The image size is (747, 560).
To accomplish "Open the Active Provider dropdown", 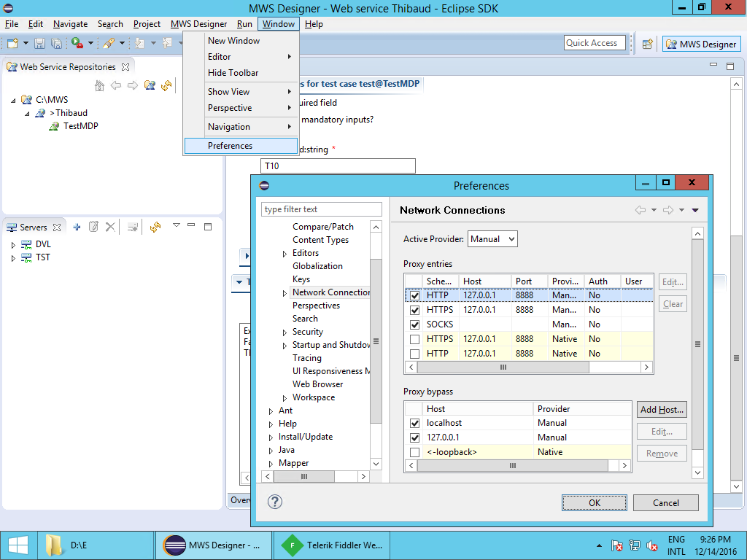I will click(492, 238).
